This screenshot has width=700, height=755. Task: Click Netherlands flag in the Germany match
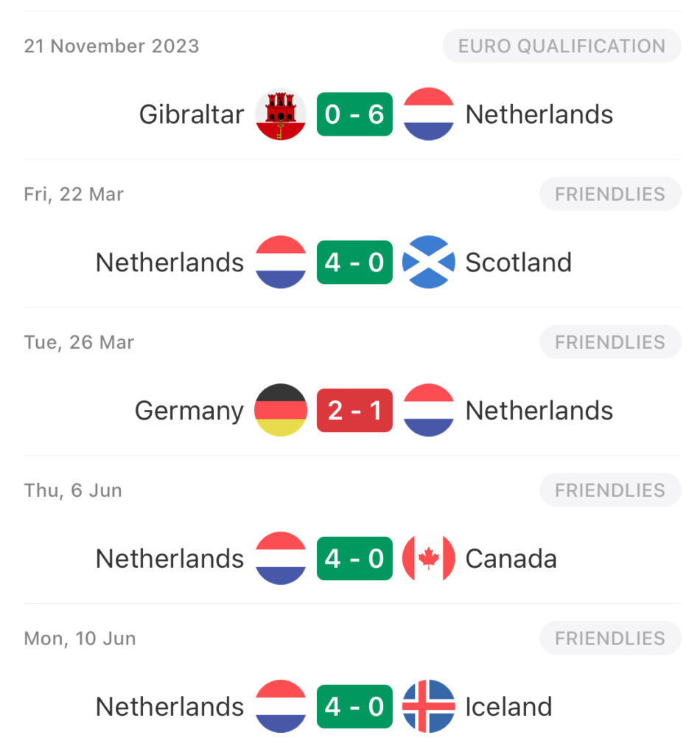(x=428, y=410)
